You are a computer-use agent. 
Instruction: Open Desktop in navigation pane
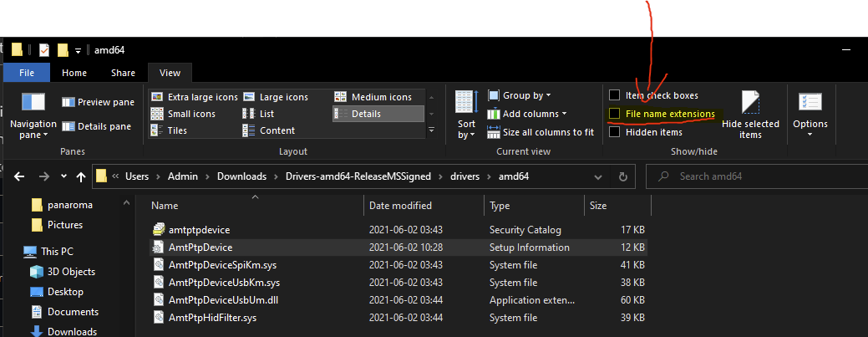(x=57, y=292)
